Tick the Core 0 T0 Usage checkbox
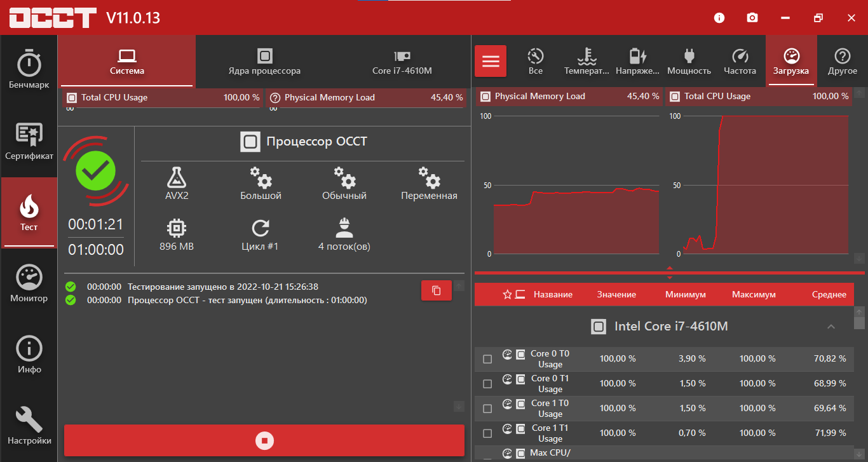The image size is (868, 462). (x=487, y=359)
